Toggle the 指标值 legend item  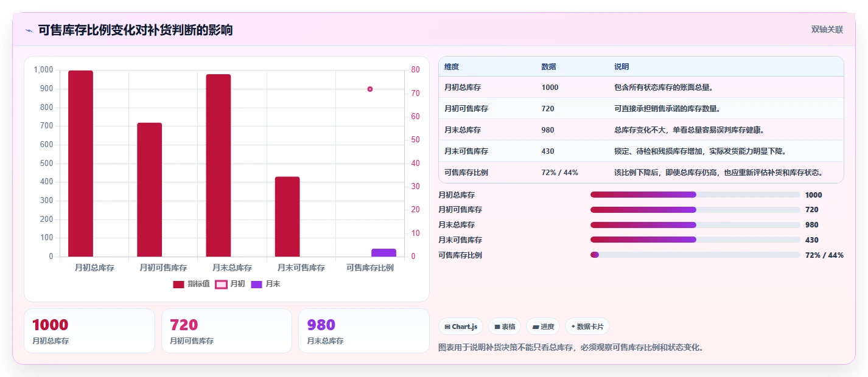[x=192, y=284]
